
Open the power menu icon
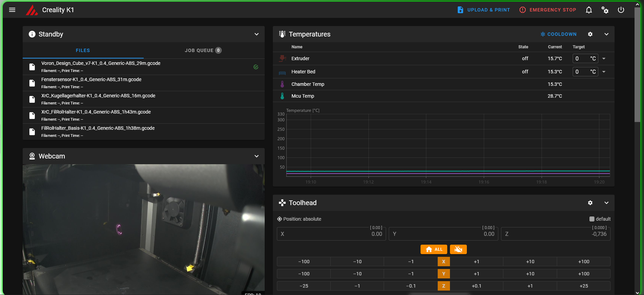621,10
